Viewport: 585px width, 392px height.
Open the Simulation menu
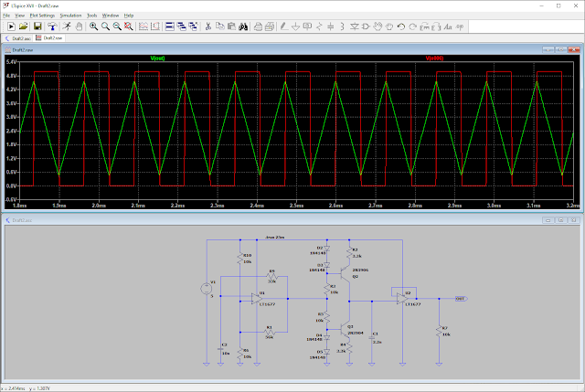tap(70, 16)
